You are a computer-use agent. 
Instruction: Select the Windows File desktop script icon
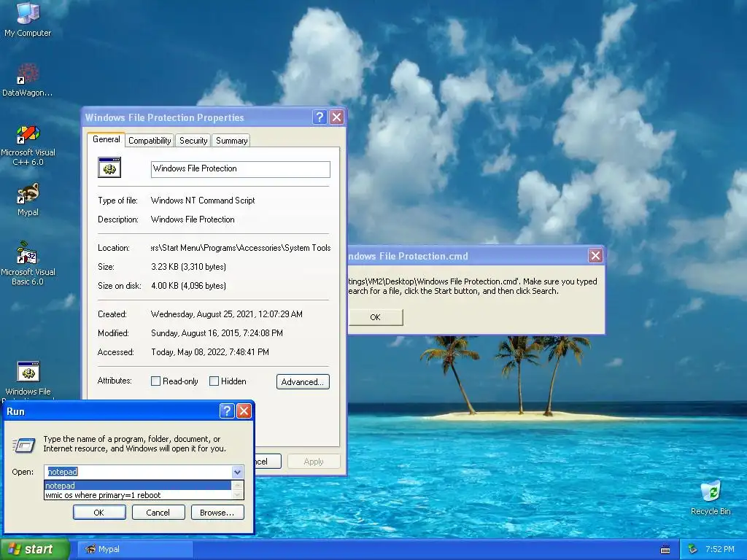[x=28, y=379]
